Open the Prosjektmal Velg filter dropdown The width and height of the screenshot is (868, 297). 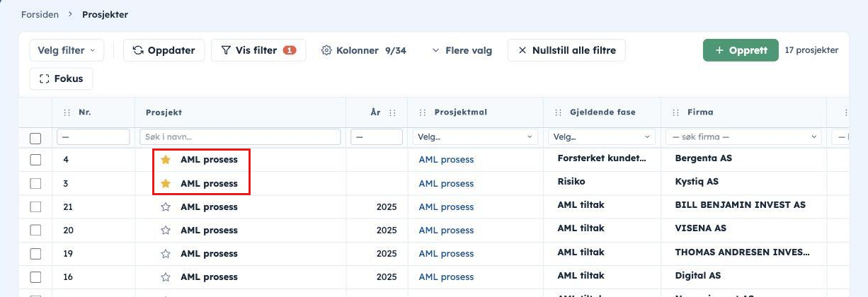point(476,136)
